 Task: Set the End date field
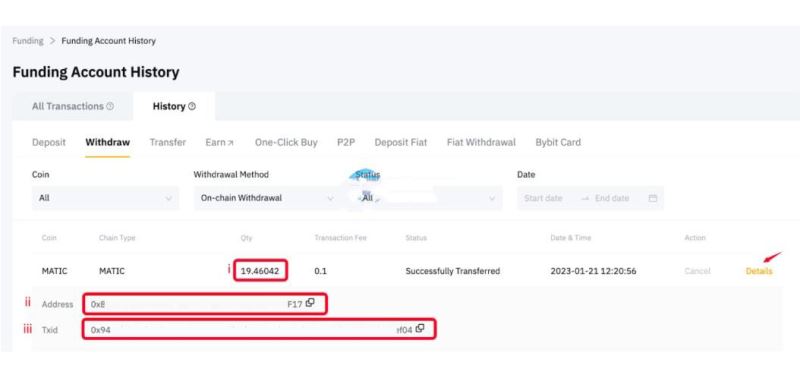pos(612,198)
